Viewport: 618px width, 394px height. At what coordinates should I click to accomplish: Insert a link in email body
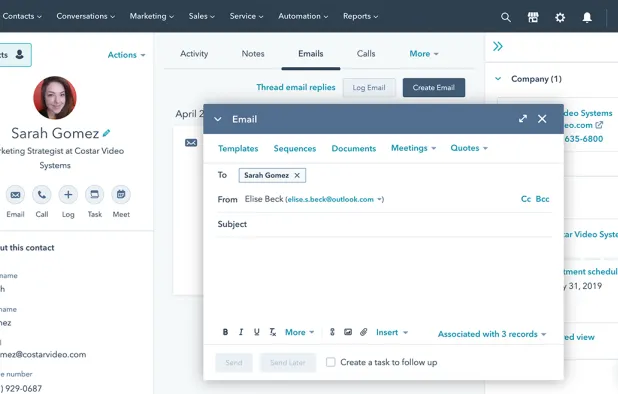(x=332, y=332)
